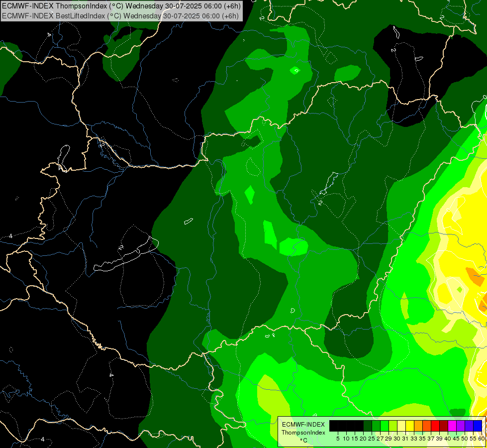The width and height of the screenshot is (487, 448).
Task: Click the legend scale value '31'
Action: tap(405, 439)
